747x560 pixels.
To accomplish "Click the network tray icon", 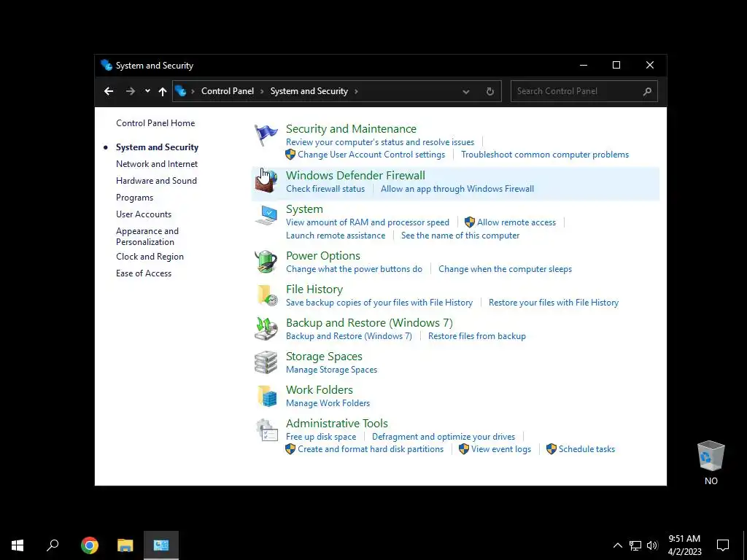I will tap(635, 545).
